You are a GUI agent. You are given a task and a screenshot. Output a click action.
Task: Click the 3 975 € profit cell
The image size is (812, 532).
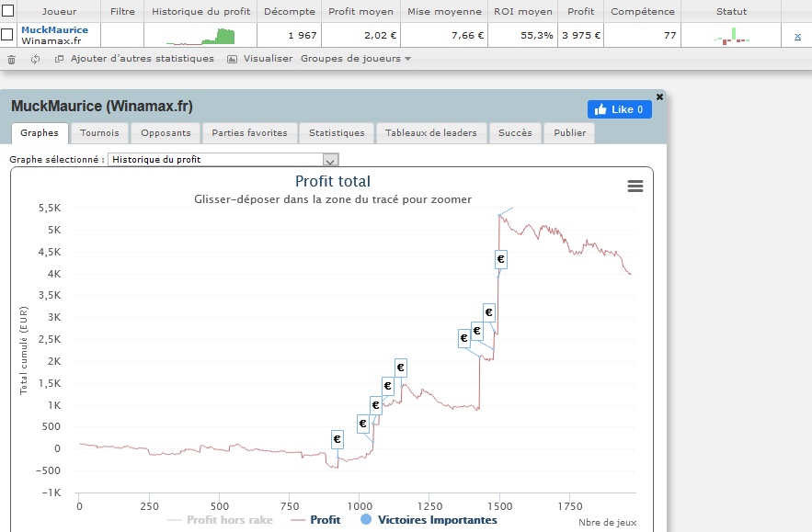coord(580,35)
